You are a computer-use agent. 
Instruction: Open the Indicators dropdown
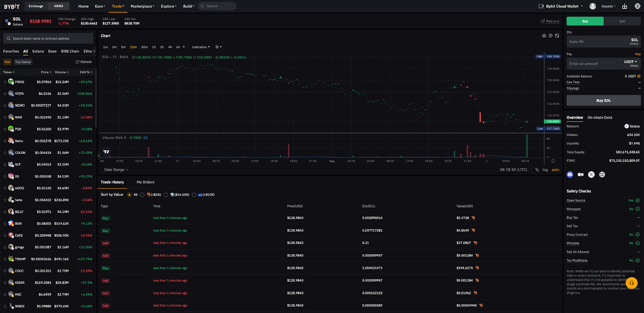coord(201,47)
